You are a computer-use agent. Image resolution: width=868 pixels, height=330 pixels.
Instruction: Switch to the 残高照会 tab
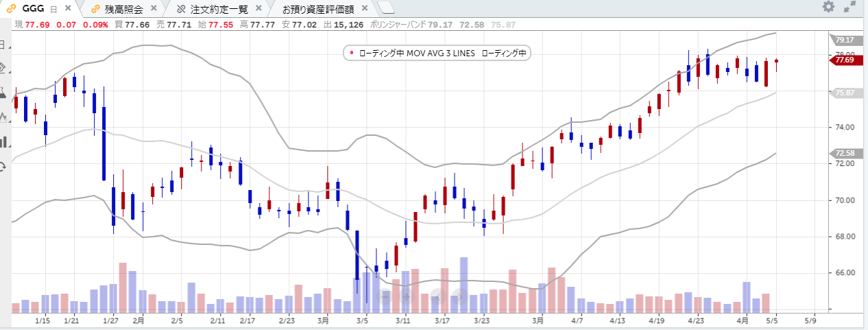pos(123,9)
